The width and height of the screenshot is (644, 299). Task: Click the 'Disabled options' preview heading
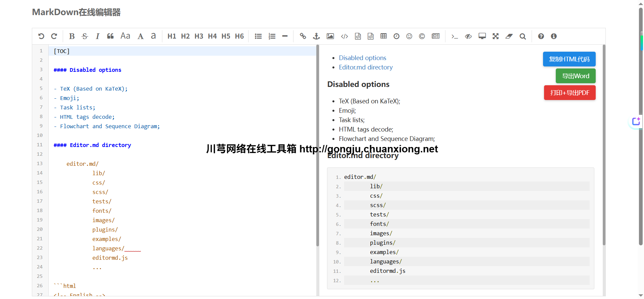click(x=358, y=84)
